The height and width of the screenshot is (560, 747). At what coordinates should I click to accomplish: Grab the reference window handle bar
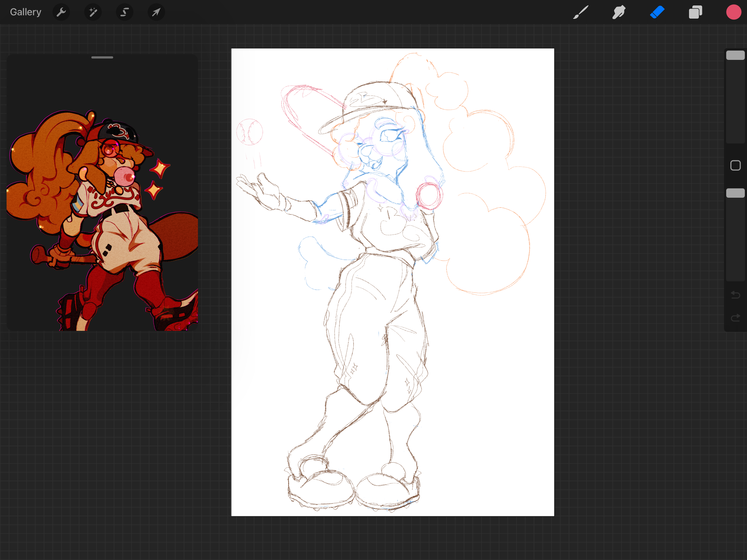[102, 57]
